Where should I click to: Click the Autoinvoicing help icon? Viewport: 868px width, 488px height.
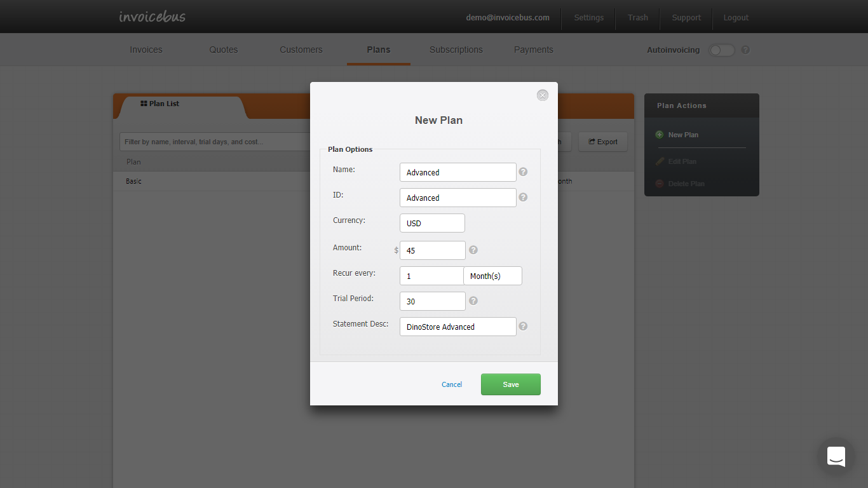(x=745, y=50)
